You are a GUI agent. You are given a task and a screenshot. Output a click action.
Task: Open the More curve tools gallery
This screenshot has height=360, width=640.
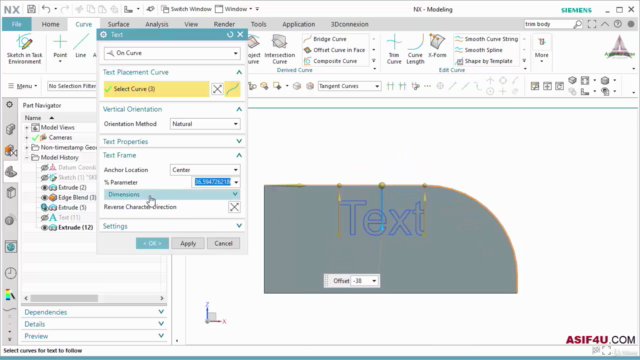click(x=542, y=49)
